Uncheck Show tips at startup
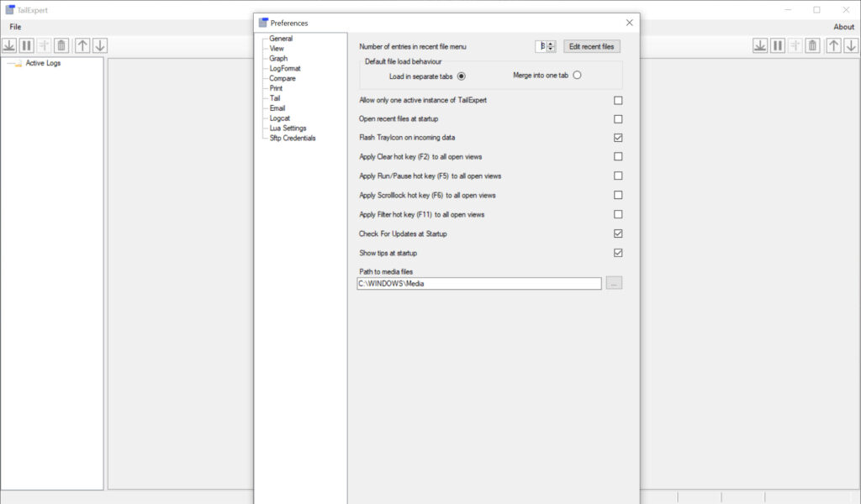861x504 pixels. click(618, 253)
